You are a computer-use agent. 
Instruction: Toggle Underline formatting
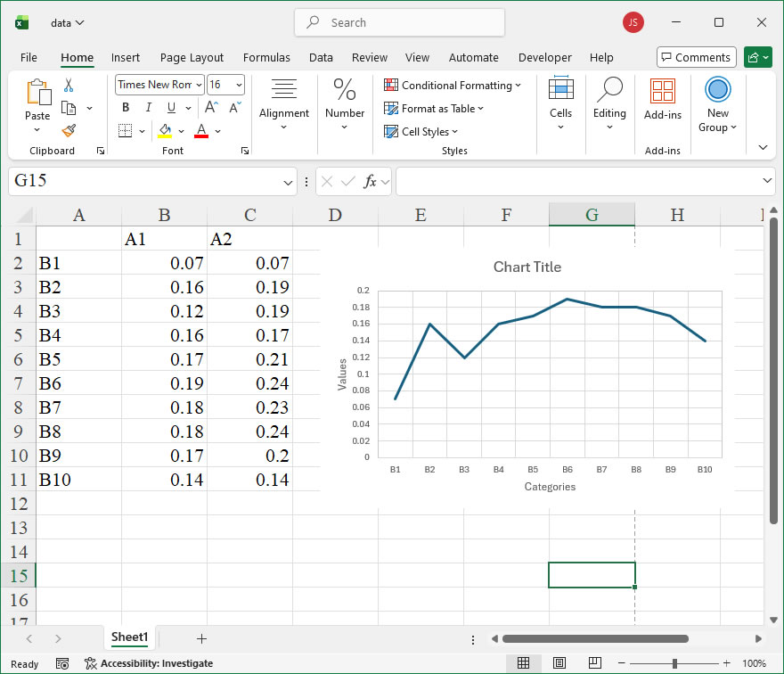(x=170, y=108)
